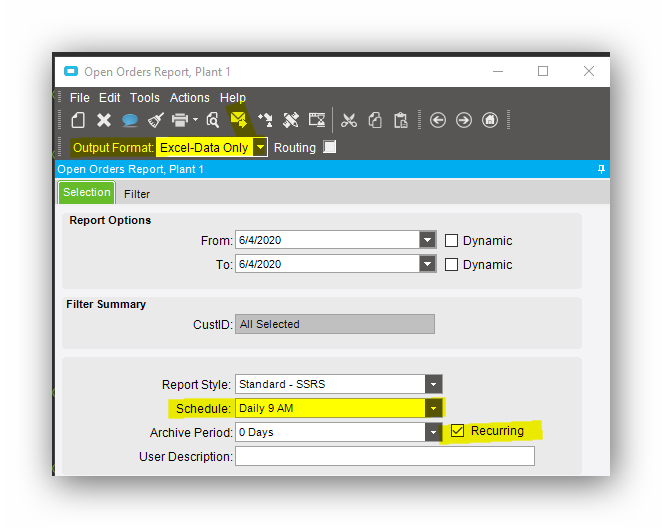
Task: Maximize the Open Orders Report window
Action: (x=543, y=71)
